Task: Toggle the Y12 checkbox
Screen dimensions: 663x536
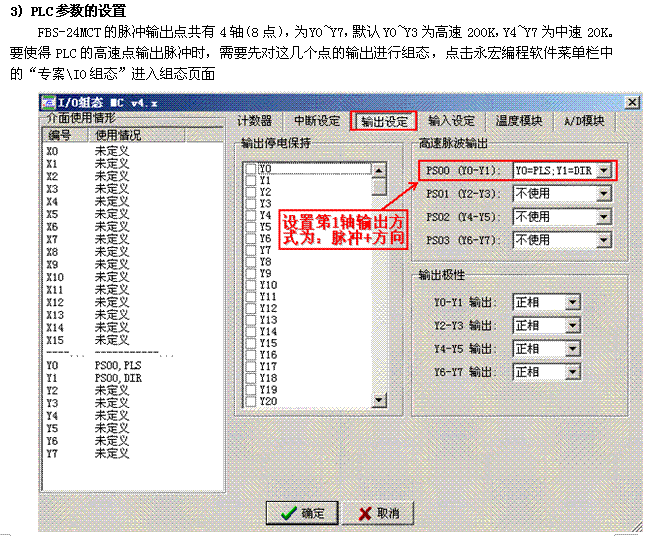Action: [x=251, y=308]
